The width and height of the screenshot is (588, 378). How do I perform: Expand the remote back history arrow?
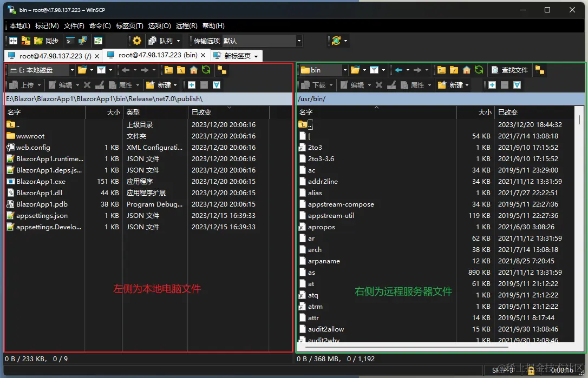408,70
